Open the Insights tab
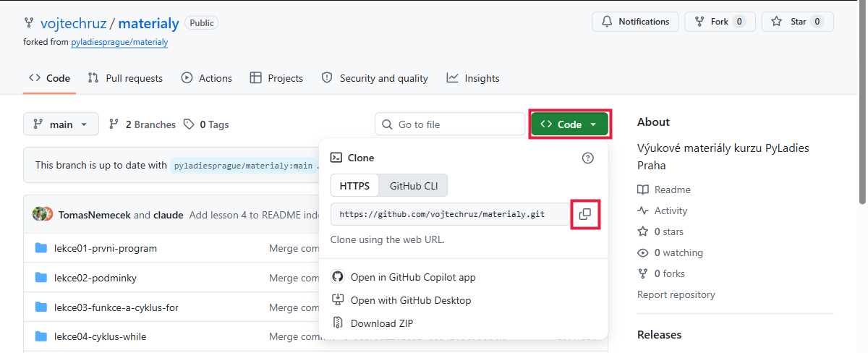The image size is (868, 353). [x=473, y=78]
